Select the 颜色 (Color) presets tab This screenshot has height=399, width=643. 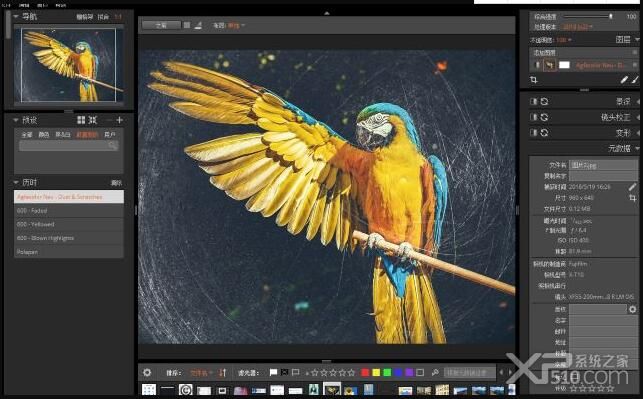44,135
